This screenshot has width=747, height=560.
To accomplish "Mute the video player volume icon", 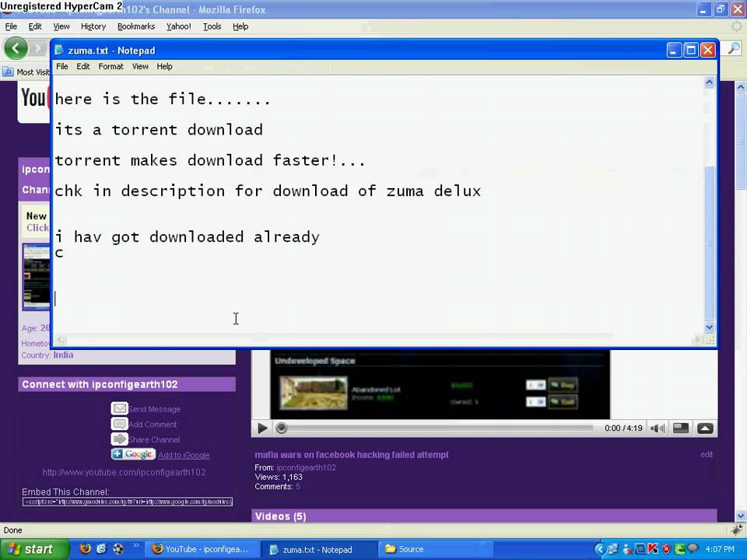I will pos(658,428).
